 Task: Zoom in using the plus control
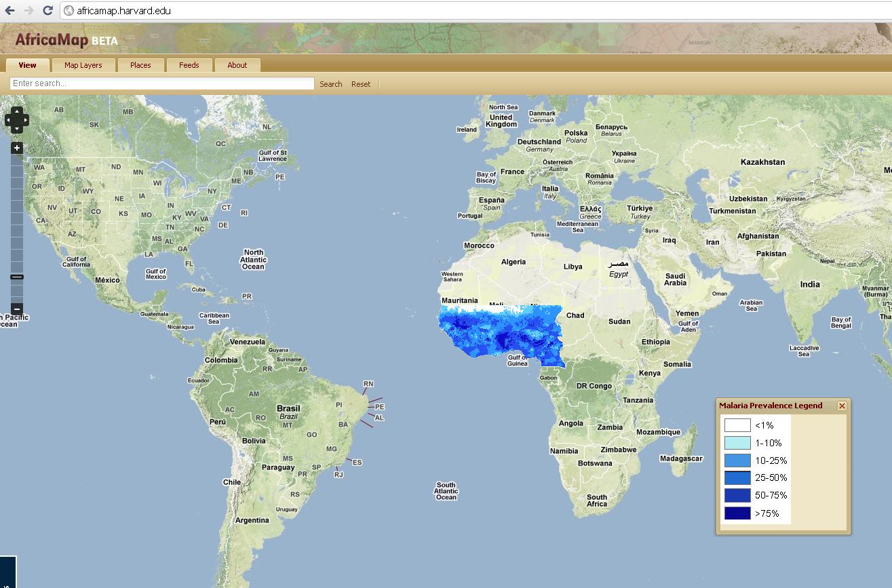(x=17, y=147)
